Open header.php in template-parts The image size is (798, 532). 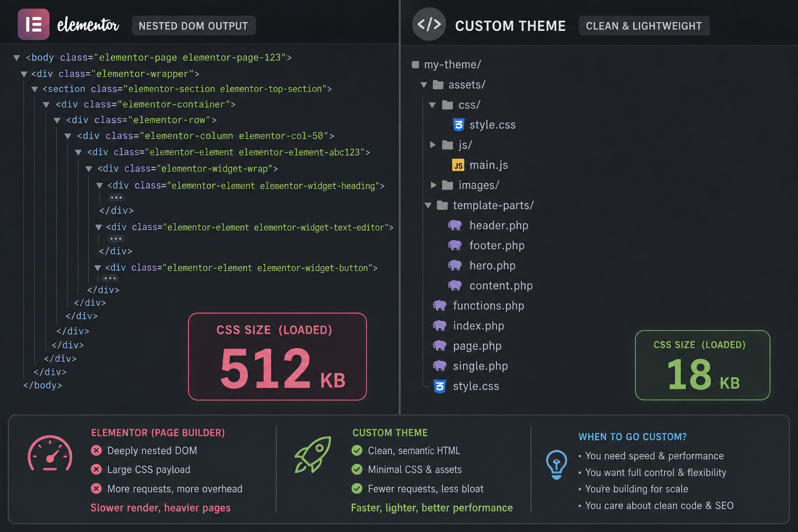point(499,225)
